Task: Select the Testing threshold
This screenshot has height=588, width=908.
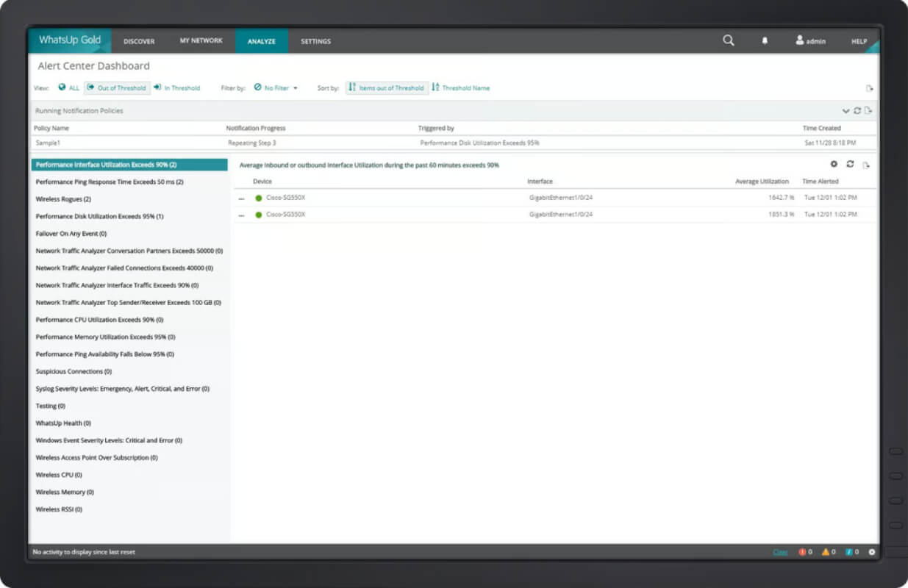Action: coord(51,406)
